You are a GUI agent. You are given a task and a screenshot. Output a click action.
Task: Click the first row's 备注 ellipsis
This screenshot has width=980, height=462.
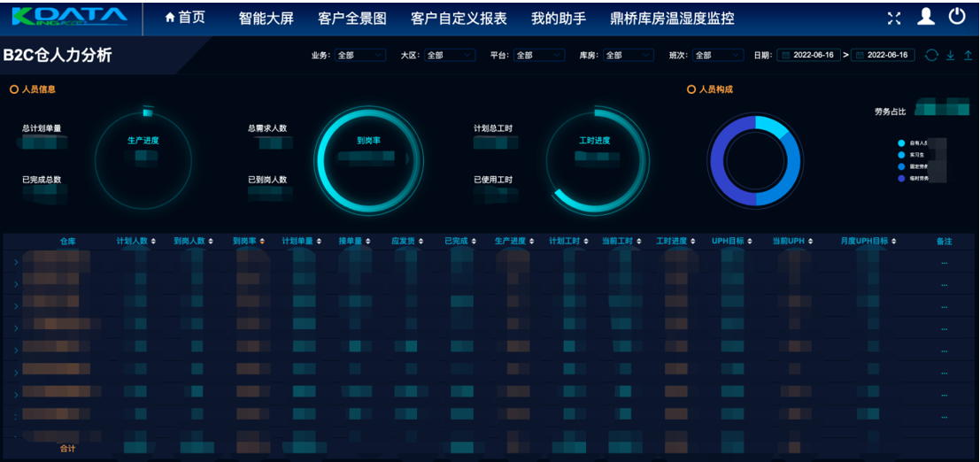(944, 263)
